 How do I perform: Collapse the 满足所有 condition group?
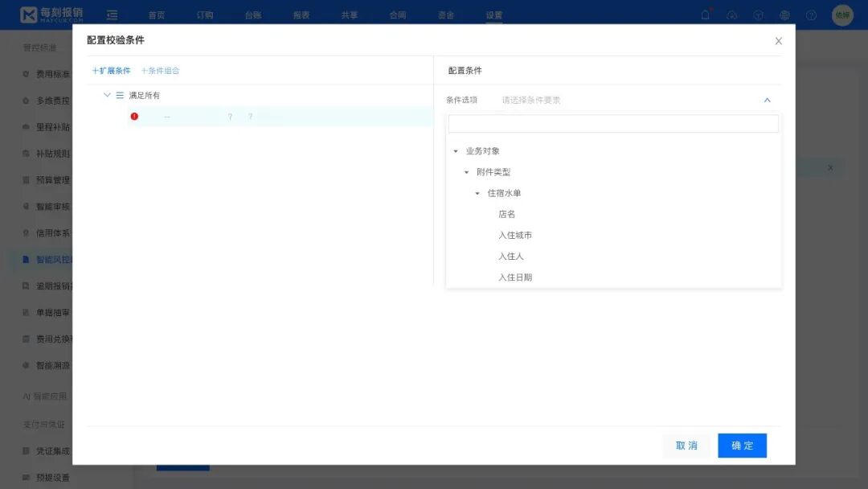pos(107,96)
